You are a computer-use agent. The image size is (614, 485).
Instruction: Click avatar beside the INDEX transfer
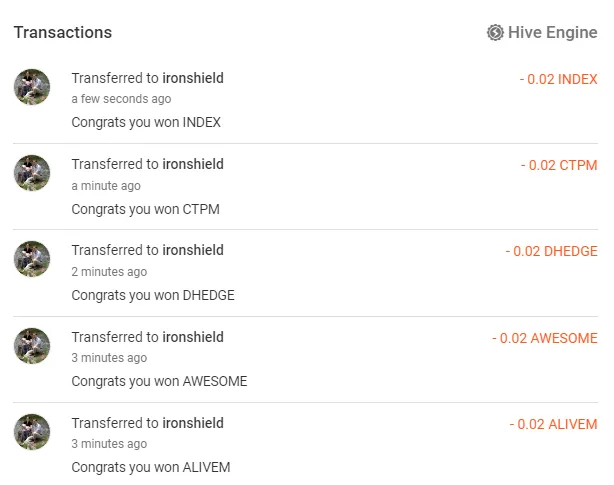pyautogui.click(x=32, y=87)
